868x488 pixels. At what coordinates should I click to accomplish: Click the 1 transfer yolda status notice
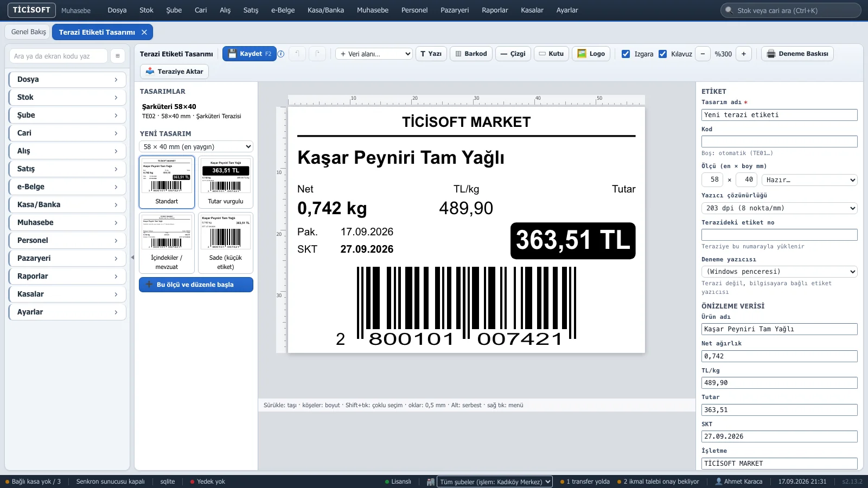585,481
